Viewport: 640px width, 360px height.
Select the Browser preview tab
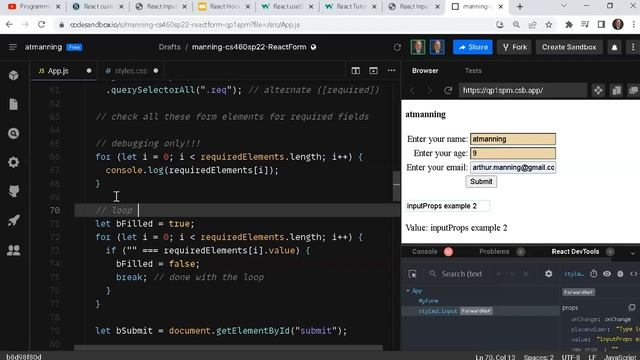click(425, 71)
